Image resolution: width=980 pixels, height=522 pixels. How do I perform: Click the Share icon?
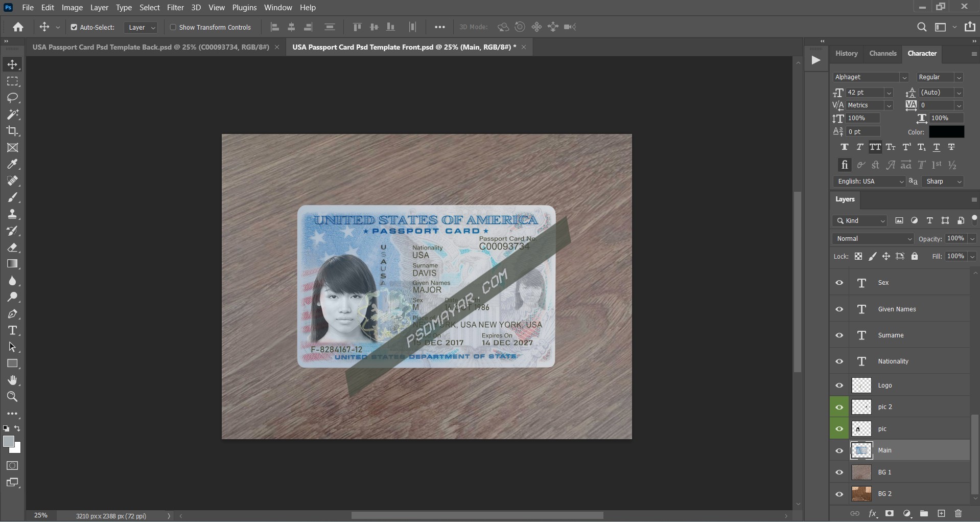click(x=970, y=27)
